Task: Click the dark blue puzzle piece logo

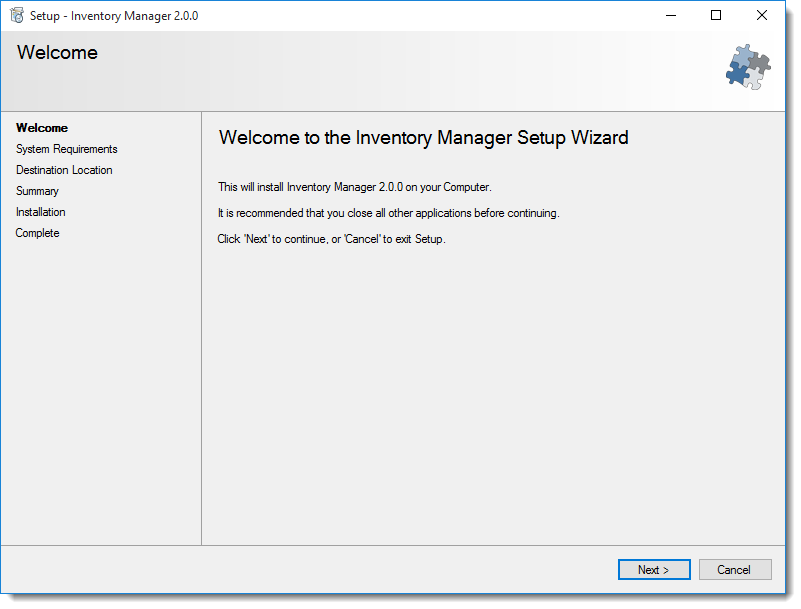Action: tap(737, 75)
